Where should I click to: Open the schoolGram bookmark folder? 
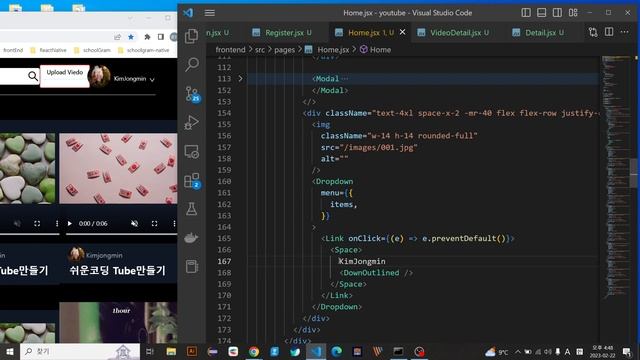coord(92,50)
